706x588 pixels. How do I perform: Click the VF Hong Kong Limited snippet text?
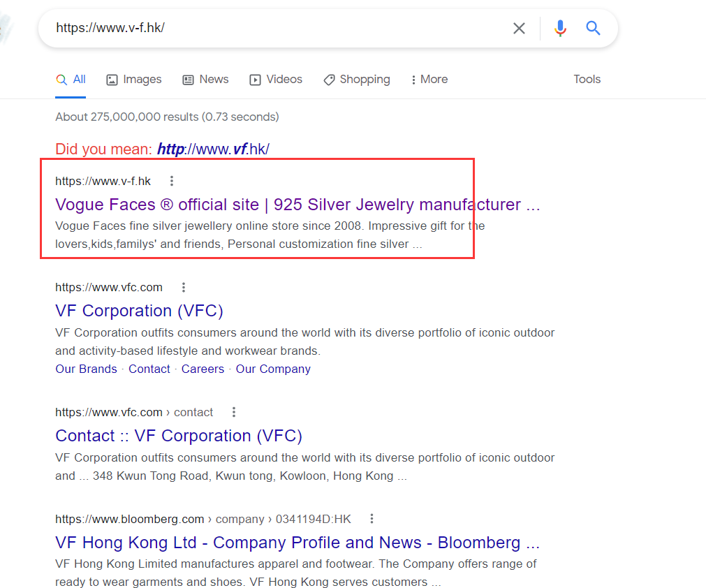(296, 573)
